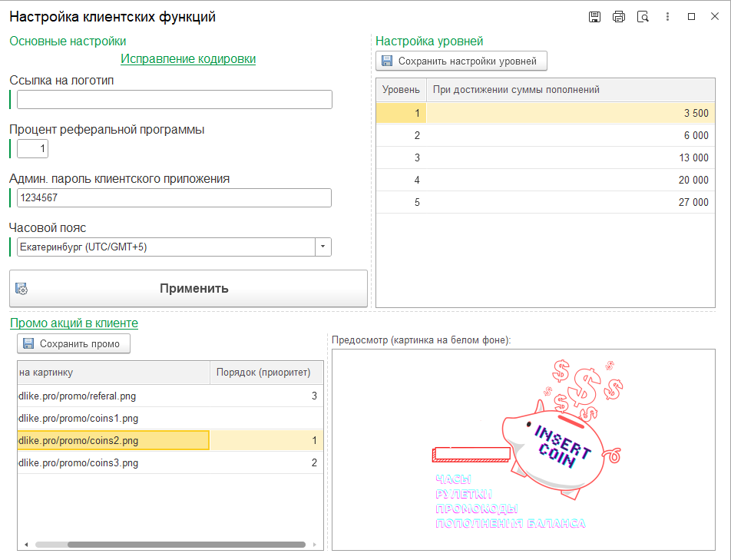
Task: Click the Порядок (приоритет) column header
Action: point(263,373)
